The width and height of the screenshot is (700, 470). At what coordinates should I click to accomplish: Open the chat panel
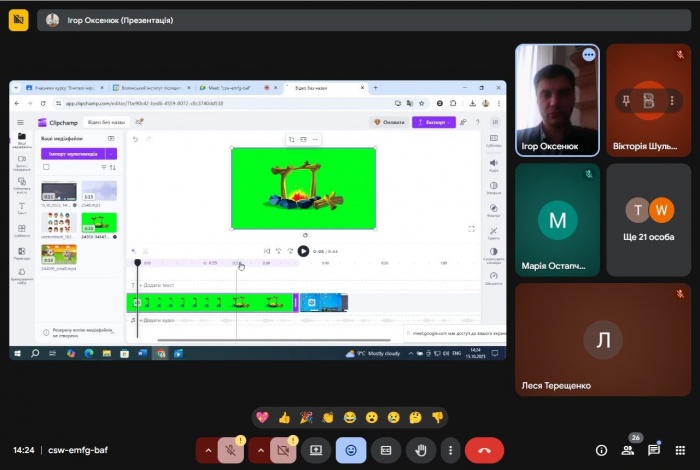654,450
